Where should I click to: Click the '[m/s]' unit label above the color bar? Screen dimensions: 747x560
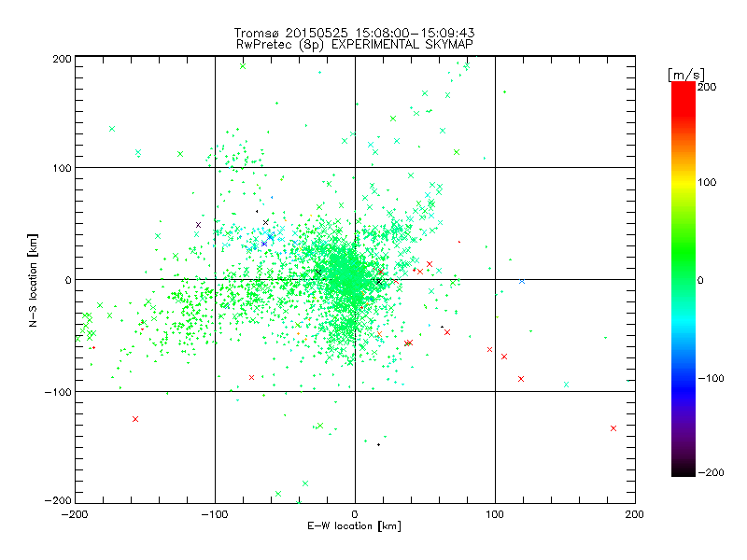tap(686, 75)
